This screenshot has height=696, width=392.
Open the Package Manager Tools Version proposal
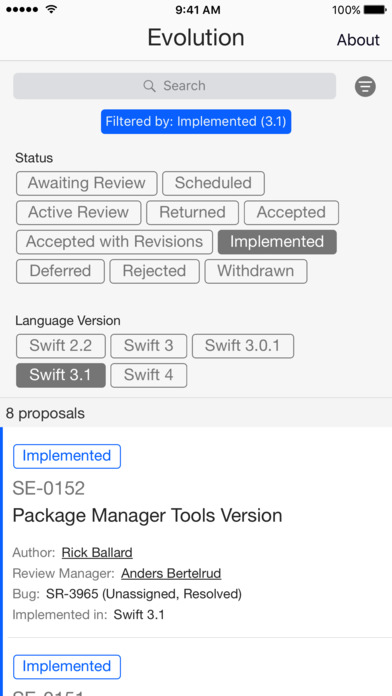pyautogui.click(x=147, y=515)
